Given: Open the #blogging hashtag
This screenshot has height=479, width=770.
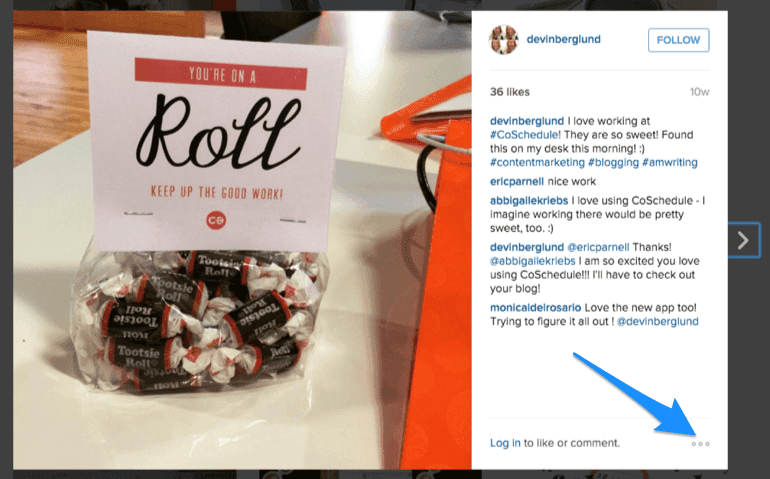Looking at the screenshot, I should point(613,162).
